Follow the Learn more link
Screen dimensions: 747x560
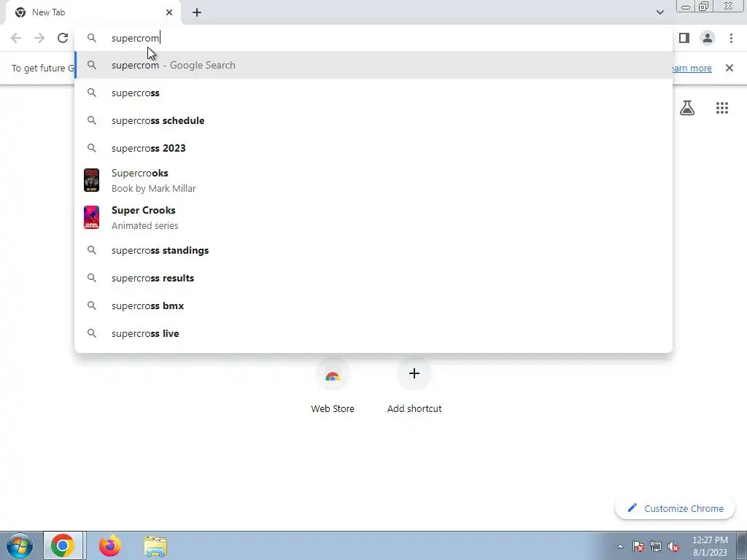690,68
